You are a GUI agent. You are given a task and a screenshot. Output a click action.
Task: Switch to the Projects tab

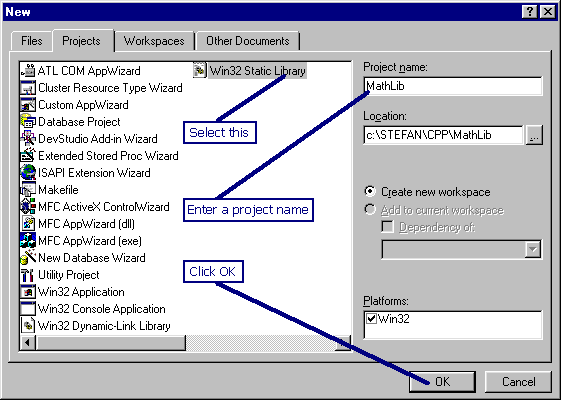coord(82,41)
